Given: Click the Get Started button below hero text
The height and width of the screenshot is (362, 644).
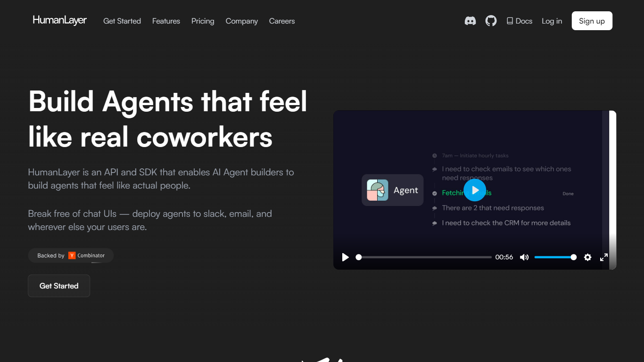Looking at the screenshot, I should pos(59,286).
